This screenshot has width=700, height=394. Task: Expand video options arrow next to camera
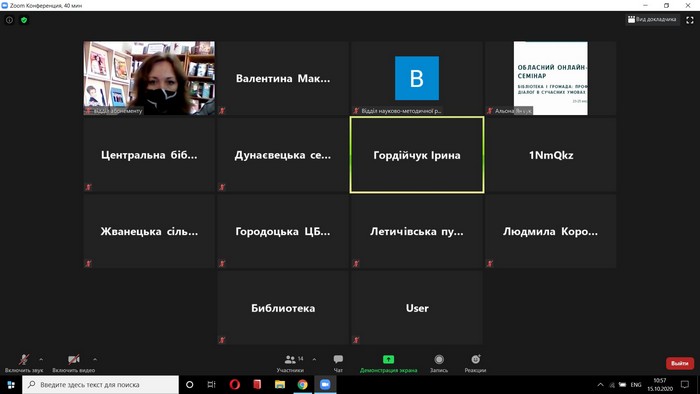tap(95, 359)
